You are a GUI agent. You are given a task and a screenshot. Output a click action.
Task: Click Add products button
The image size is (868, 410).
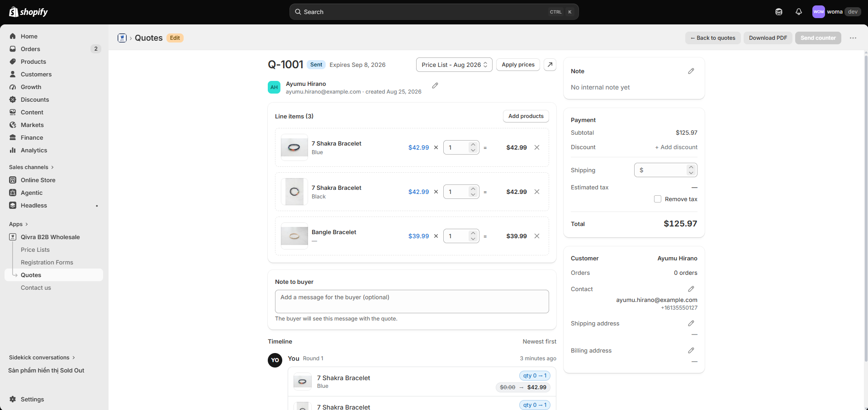(526, 116)
